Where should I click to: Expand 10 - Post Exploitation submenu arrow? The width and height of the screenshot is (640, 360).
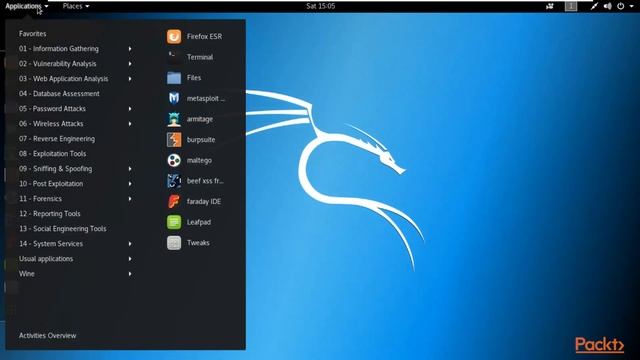130,184
